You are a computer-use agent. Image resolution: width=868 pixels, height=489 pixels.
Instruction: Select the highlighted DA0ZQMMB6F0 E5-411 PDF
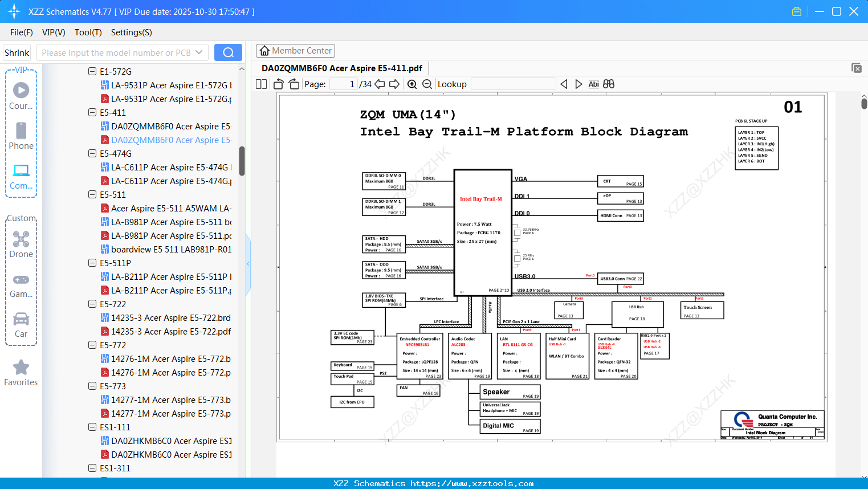(166, 140)
